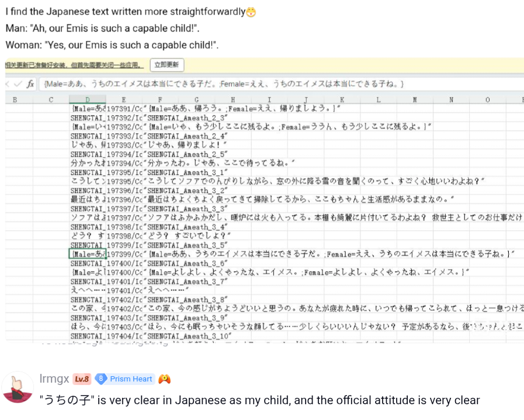Image resolution: width=524 pixels, height=420 pixels.
Task: Open lrmgx's thumbs-up avatar
Action: (18, 388)
